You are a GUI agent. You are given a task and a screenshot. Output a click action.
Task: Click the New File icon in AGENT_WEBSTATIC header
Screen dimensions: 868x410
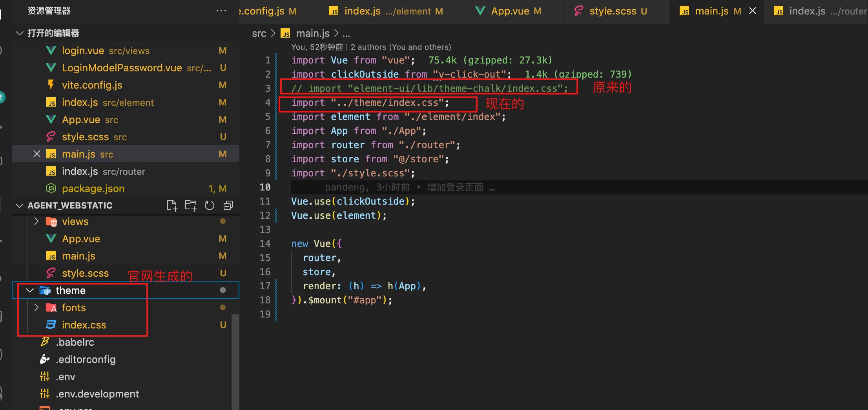(x=172, y=205)
